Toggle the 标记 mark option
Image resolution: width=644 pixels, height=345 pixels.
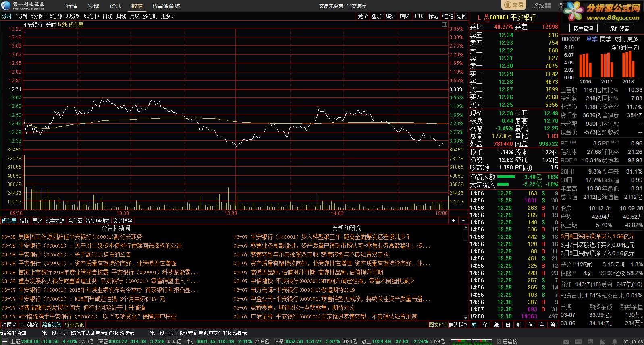tap(433, 16)
